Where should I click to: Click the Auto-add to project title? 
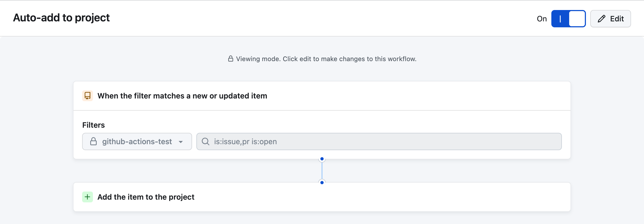point(61,18)
